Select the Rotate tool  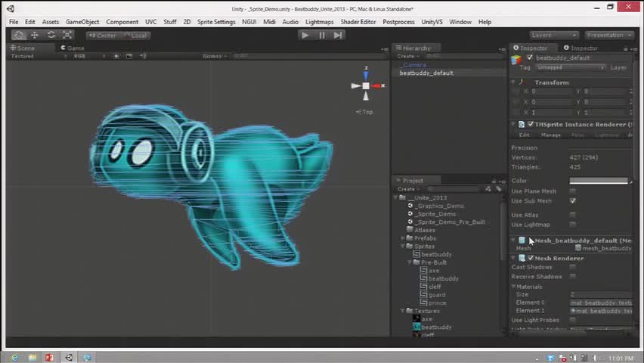51,36
